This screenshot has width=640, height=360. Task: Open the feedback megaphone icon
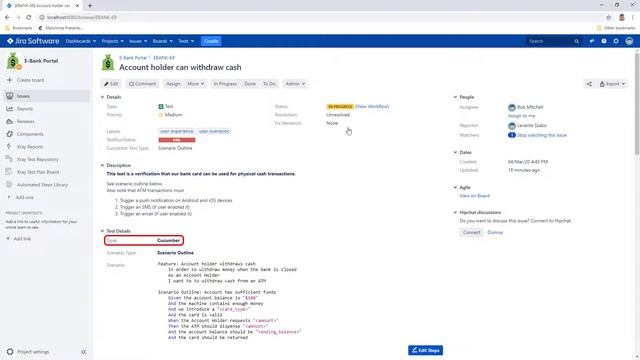coord(591,41)
